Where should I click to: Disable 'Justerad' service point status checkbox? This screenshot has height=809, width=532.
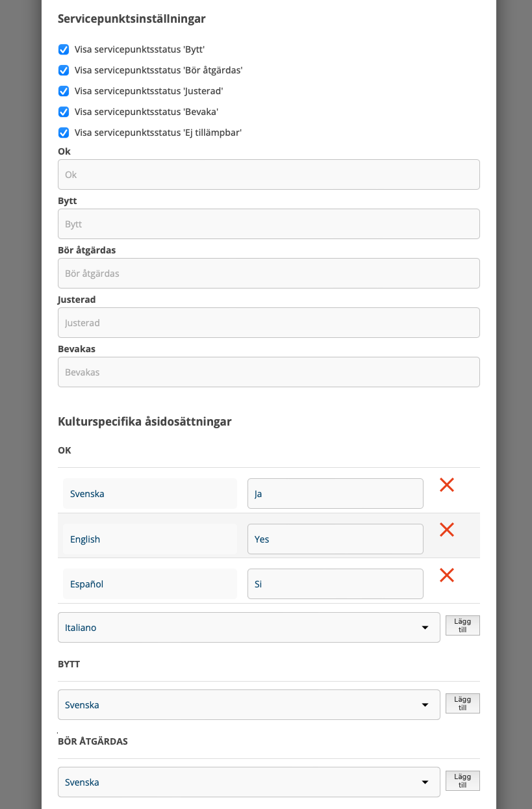[x=64, y=91]
